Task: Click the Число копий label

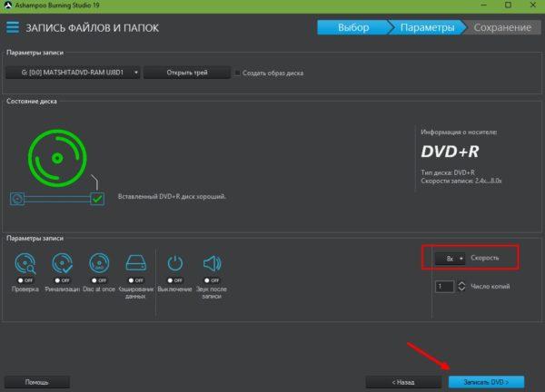Action: tap(490, 287)
